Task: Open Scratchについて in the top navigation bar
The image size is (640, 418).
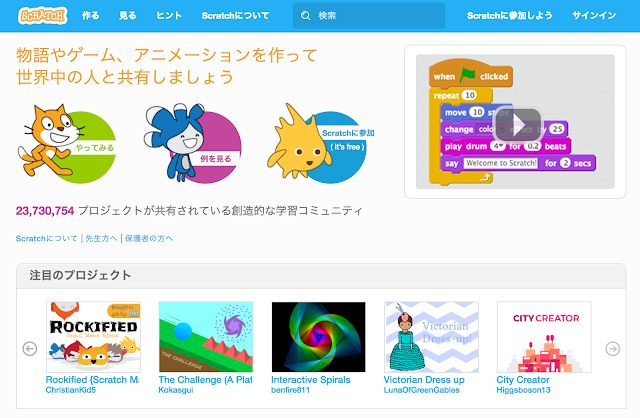Action: pyautogui.click(x=235, y=16)
